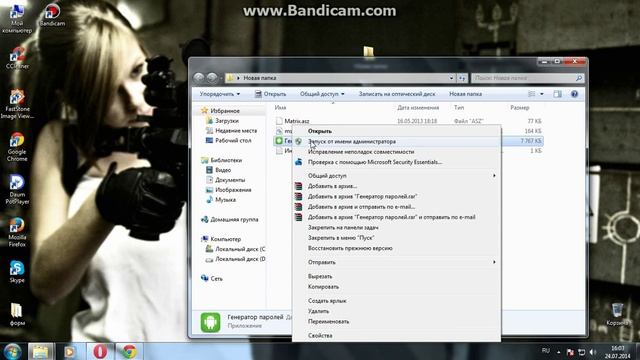Open Свойства from the context menu
The image size is (640, 360).
[x=396, y=336]
